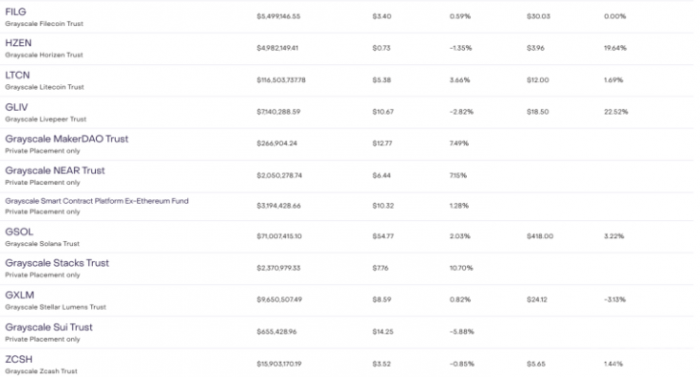The width and height of the screenshot is (700, 377).
Task: Click Grayscale Solana Trust subtitle
Action: click(42, 244)
